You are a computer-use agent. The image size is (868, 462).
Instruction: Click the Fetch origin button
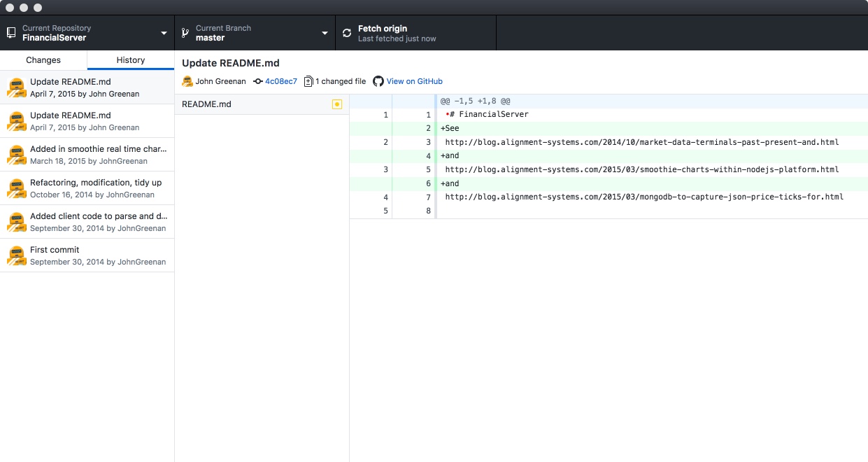(x=415, y=33)
